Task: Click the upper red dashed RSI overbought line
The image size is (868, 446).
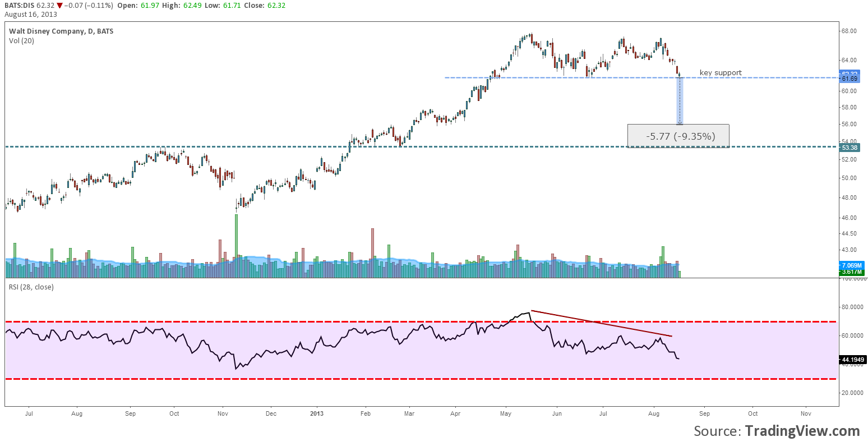Action: [x=422, y=321]
